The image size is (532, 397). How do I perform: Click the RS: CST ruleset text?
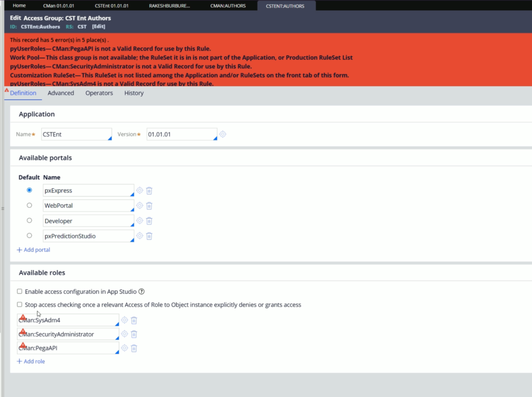click(76, 27)
